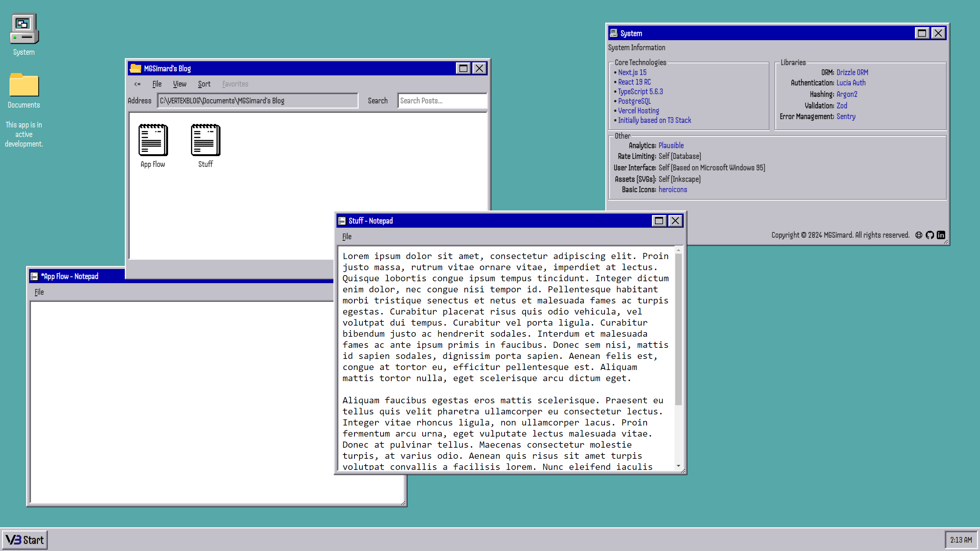Click the Start button
This screenshot has height=551, width=980.
25,540
